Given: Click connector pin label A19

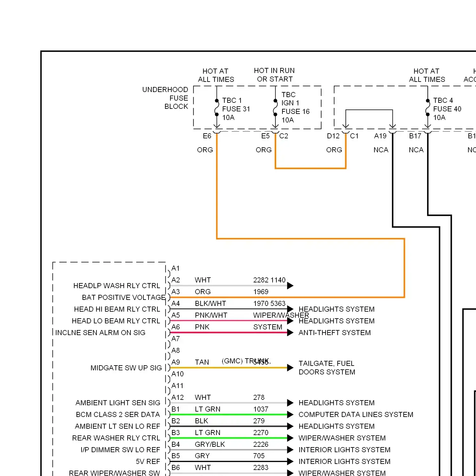Looking at the screenshot, I should point(380,136).
